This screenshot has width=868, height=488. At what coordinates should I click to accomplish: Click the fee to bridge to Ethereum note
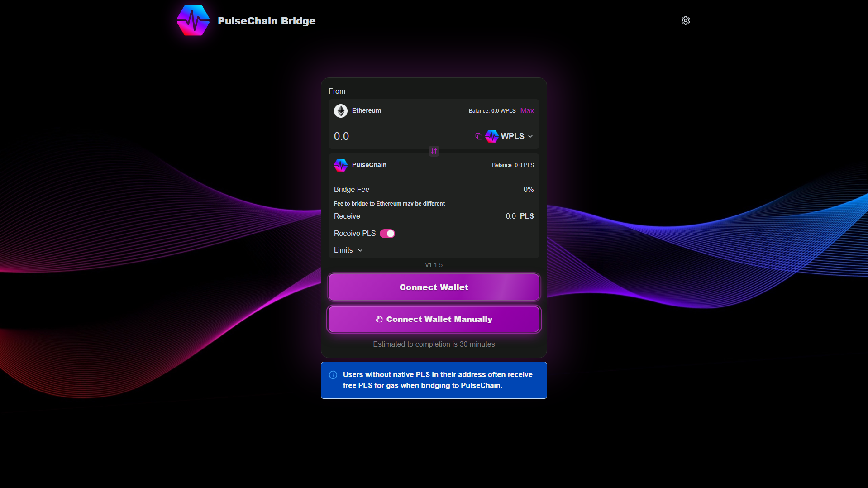389,204
